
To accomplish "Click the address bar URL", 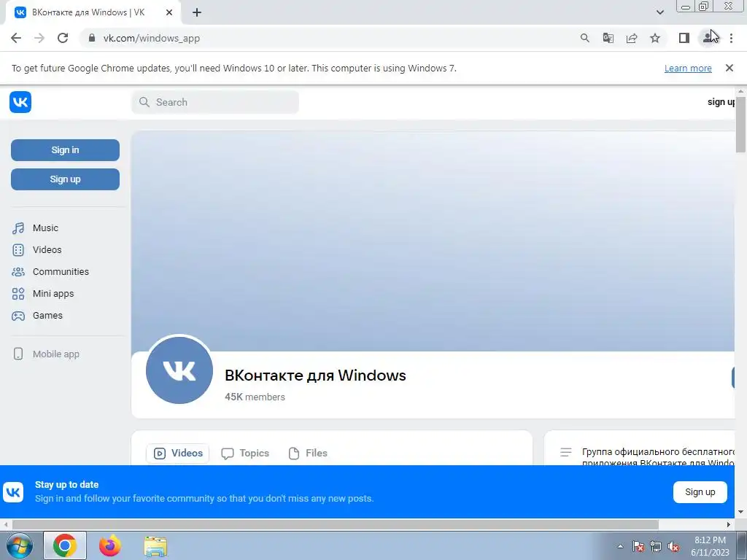I will [152, 38].
